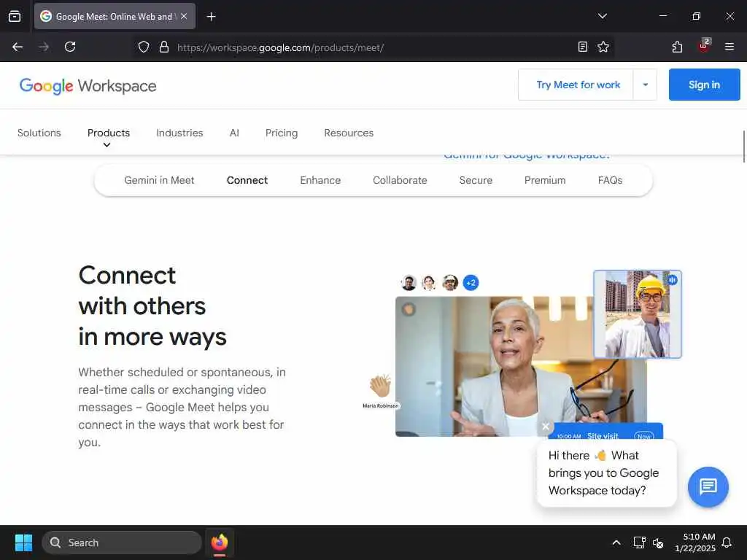Click the site security padlock icon
The height and width of the screenshot is (560, 747).
point(164,47)
